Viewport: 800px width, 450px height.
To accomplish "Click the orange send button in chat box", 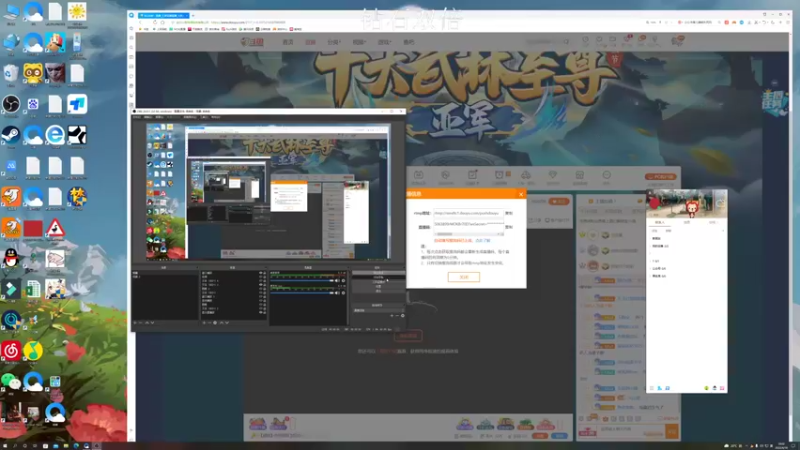I will point(672,432).
